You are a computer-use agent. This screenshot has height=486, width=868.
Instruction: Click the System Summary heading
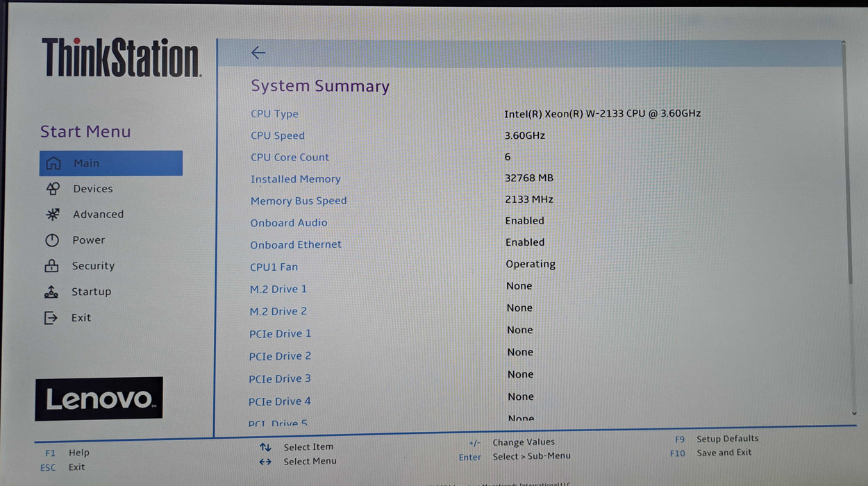pos(320,86)
